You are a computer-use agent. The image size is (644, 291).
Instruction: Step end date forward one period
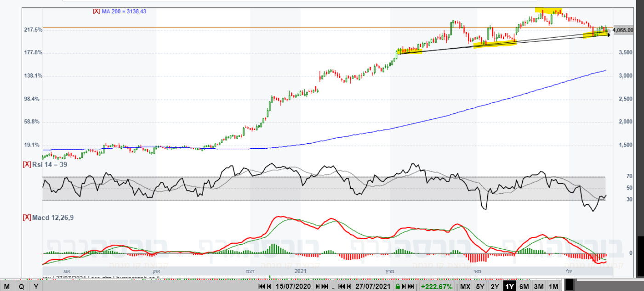click(x=404, y=286)
